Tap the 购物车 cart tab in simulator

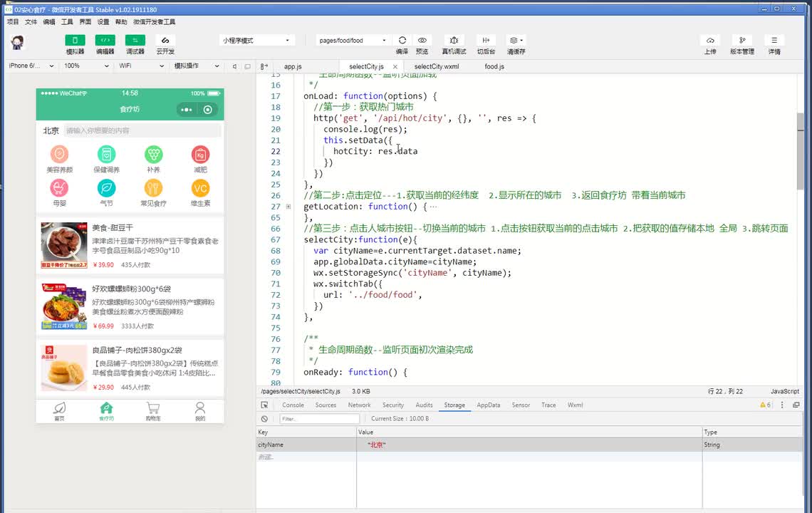(152, 411)
